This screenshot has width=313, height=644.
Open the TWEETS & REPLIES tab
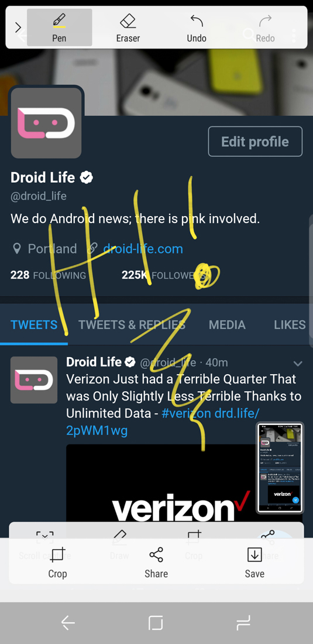click(132, 324)
